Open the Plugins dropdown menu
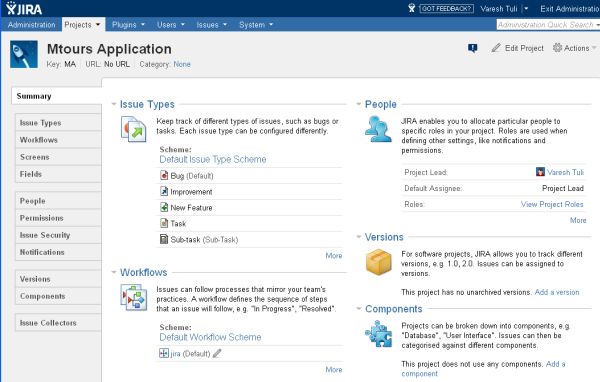Image resolution: width=600 pixels, height=382 pixels. click(128, 24)
